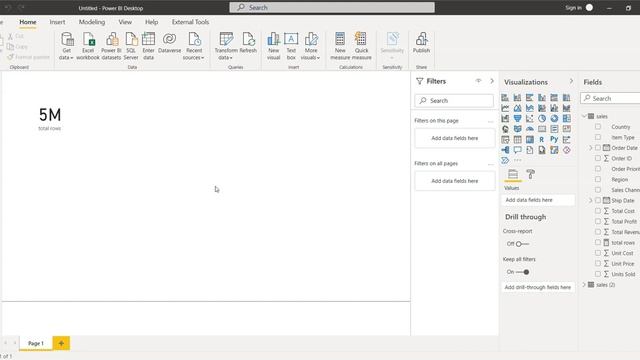The width and height of the screenshot is (640, 360).
Task: Get more visuals ellipsis
Action: point(518,160)
